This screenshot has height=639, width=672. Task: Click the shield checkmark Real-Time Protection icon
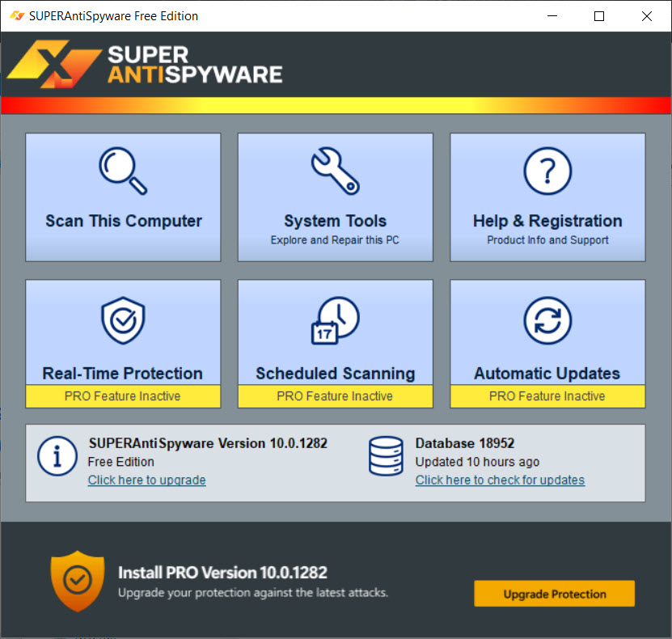[x=123, y=320]
